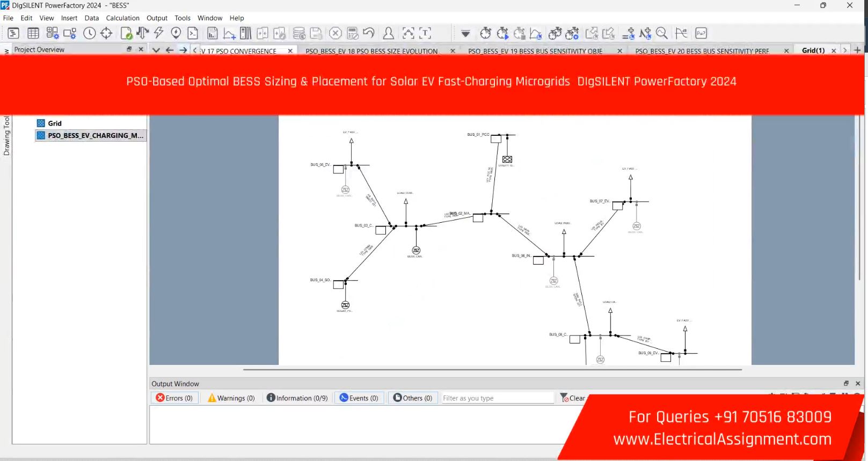Go to next tab with right arrow
Screen dimensions: 868x461
pyautogui.click(x=183, y=50)
